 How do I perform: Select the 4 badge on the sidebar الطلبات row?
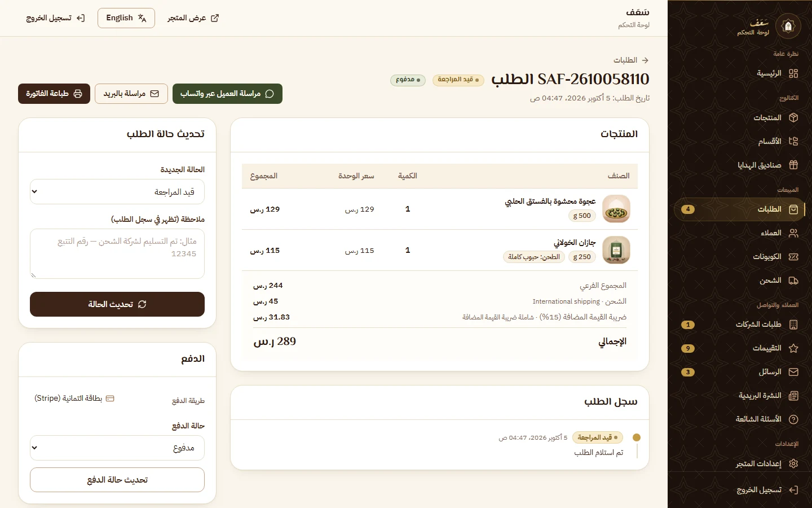[x=687, y=209]
